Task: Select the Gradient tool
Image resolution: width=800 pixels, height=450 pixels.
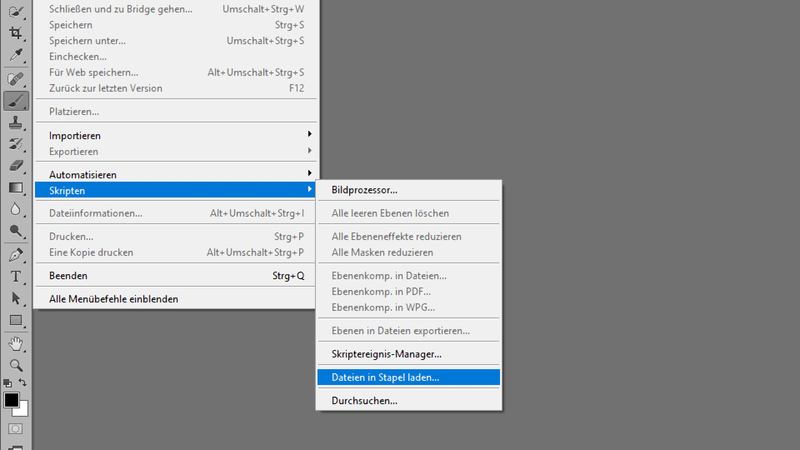Action: (x=16, y=188)
